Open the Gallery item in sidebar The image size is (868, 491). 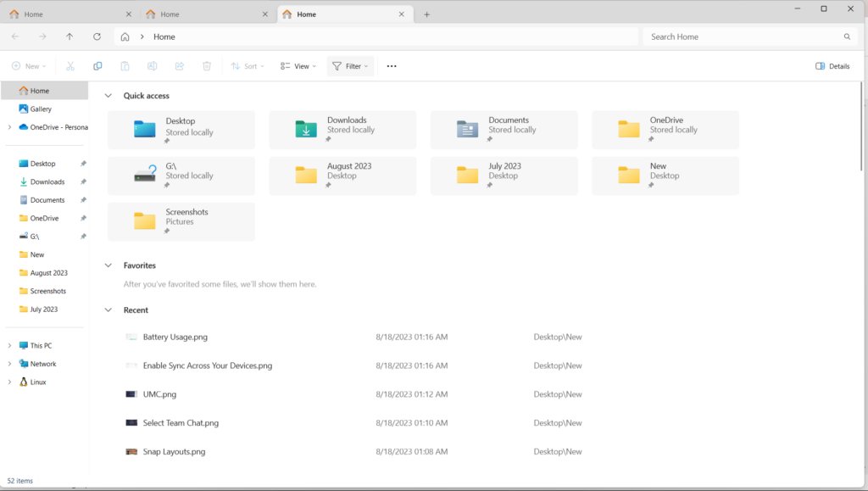click(41, 109)
